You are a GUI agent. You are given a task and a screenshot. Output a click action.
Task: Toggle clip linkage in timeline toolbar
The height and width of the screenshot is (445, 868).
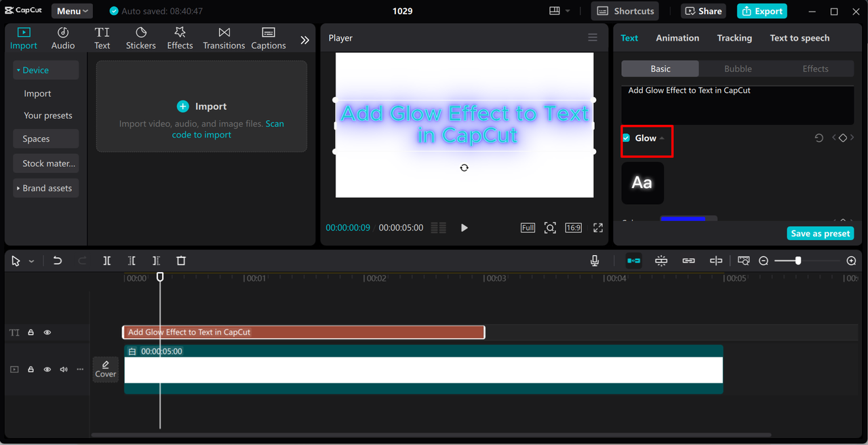(x=688, y=260)
